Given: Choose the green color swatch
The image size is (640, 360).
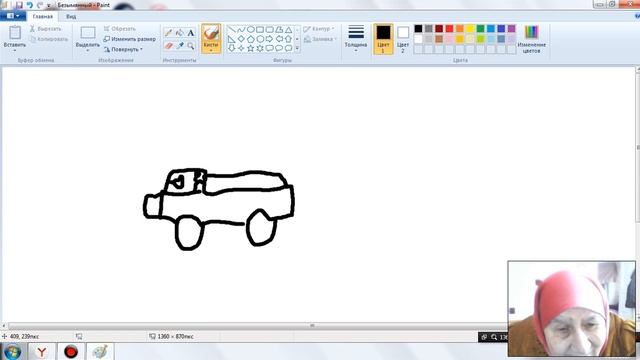Looking at the screenshot, I should (480, 29).
